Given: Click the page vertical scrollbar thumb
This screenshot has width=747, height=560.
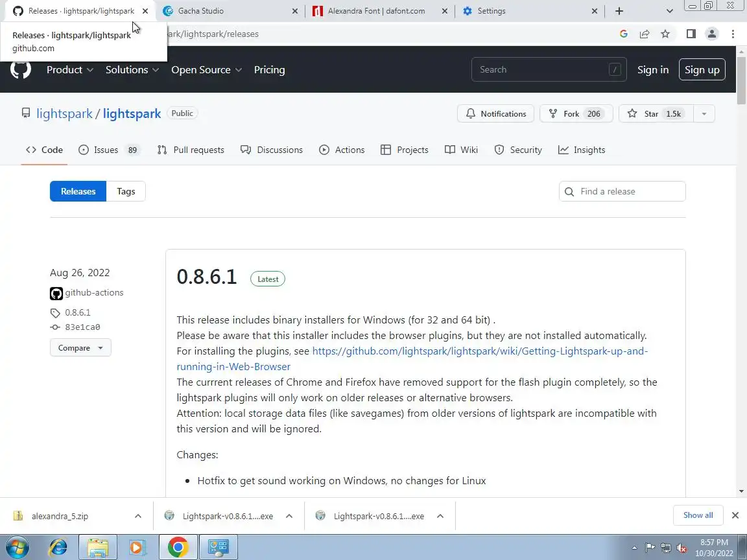Looking at the screenshot, I should (x=741, y=80).
